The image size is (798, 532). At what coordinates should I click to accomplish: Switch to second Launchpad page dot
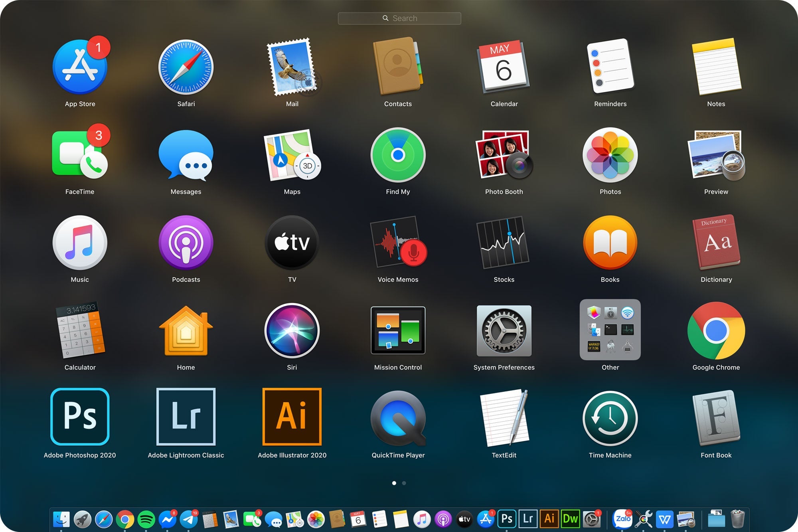pyautogui.click(x=404, y=483)
